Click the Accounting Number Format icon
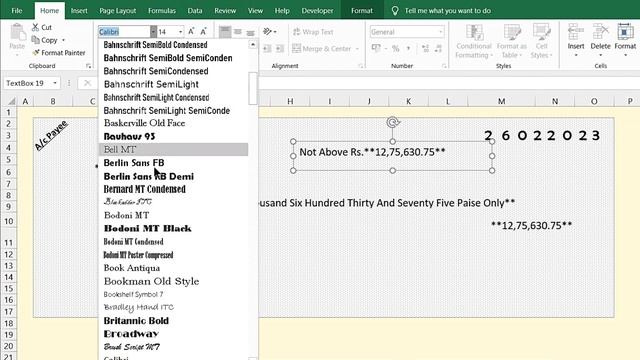The width and height of the screenshot is (640, 360). pyautogui.click(x=376, y=49)
